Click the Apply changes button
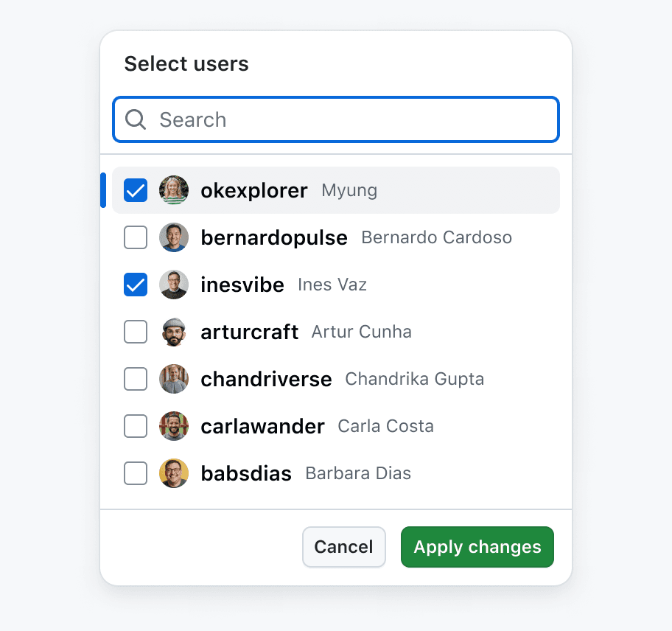Screen dimensions: 672x631 (x=477, y=547)
